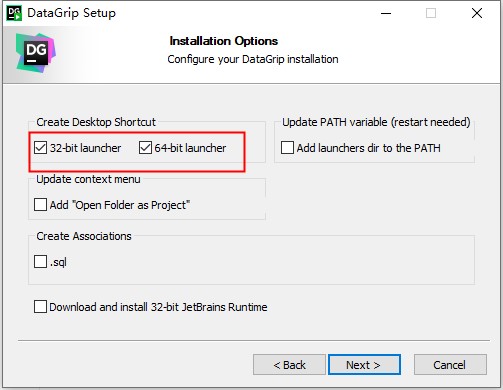
Task: Check Add "Open Folder as Project" option
Action: 40,205
